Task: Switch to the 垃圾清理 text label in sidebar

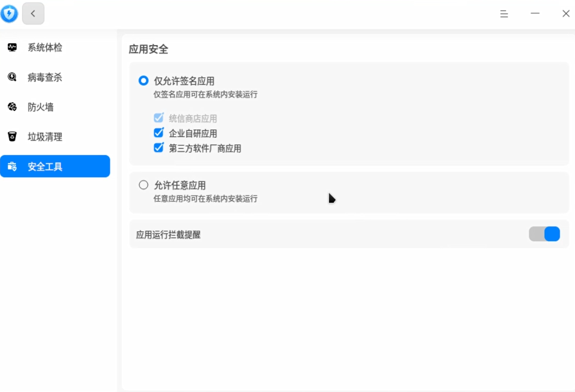Action: 45,137
